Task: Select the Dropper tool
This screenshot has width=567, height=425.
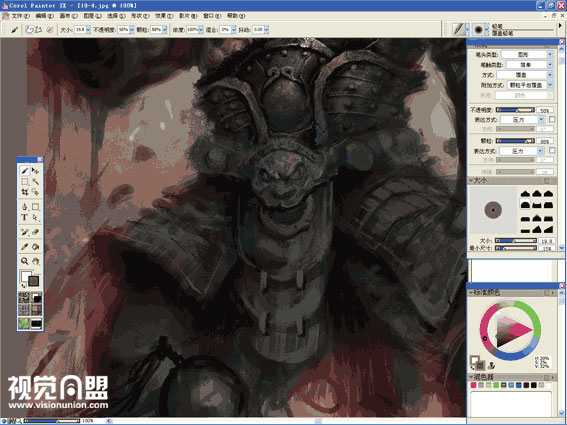Action: click(25, 247)
